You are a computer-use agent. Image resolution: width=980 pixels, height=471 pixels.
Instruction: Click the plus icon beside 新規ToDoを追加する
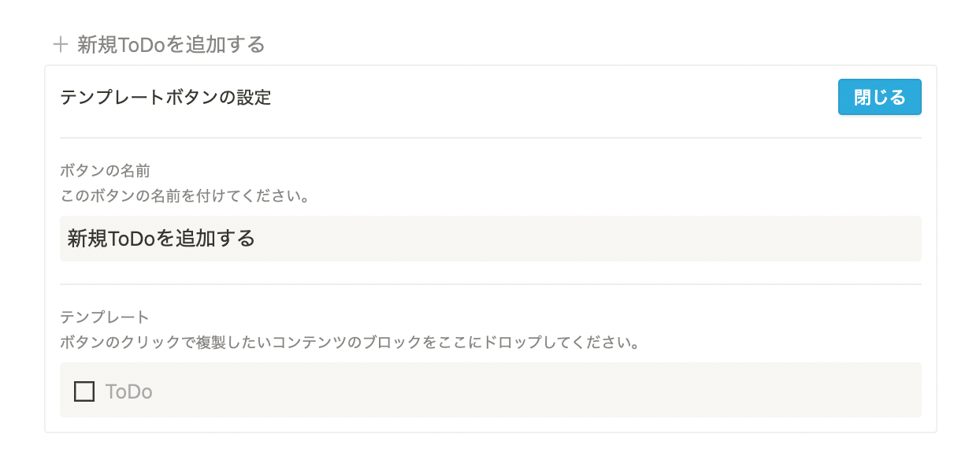point(61,44)
